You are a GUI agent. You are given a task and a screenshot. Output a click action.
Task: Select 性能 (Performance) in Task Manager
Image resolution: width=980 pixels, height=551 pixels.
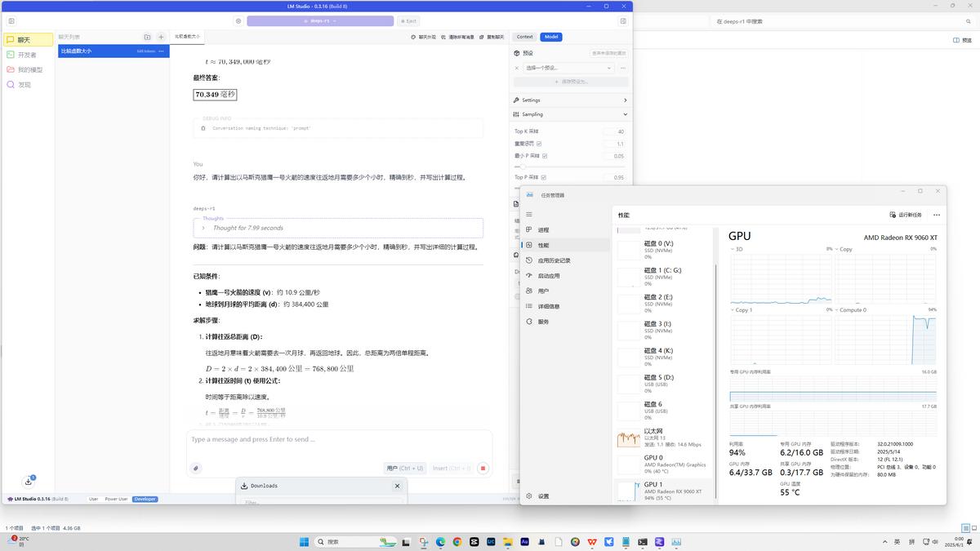point(565,245)
